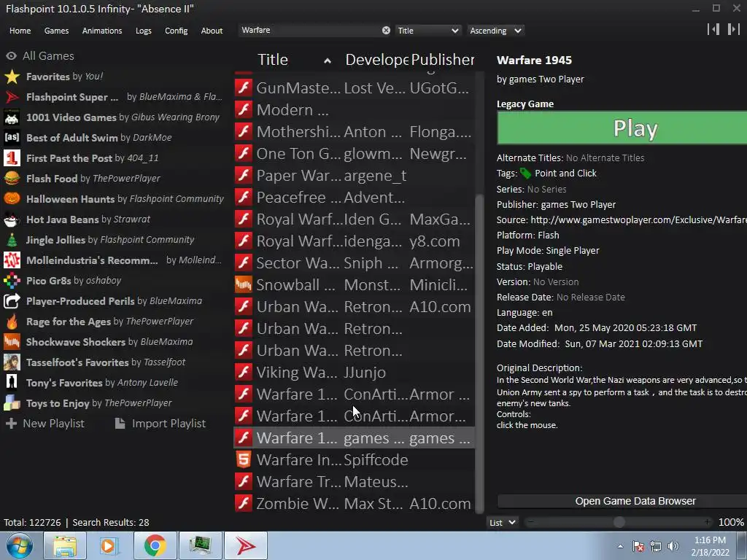
Task: Open the Ascending order dropdown
Action: [495, 31]
